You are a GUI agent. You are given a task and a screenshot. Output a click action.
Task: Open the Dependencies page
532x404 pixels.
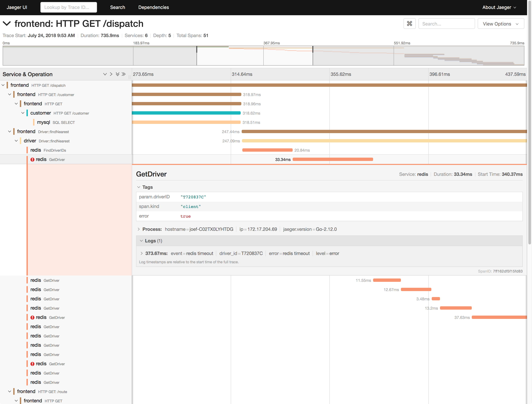(153, 7)
